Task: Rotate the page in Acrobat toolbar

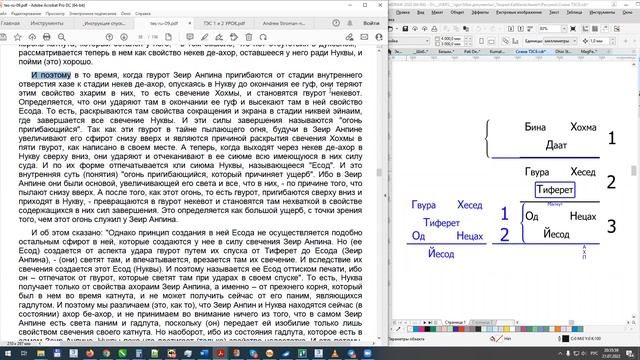Action: [x=263, y=37]
